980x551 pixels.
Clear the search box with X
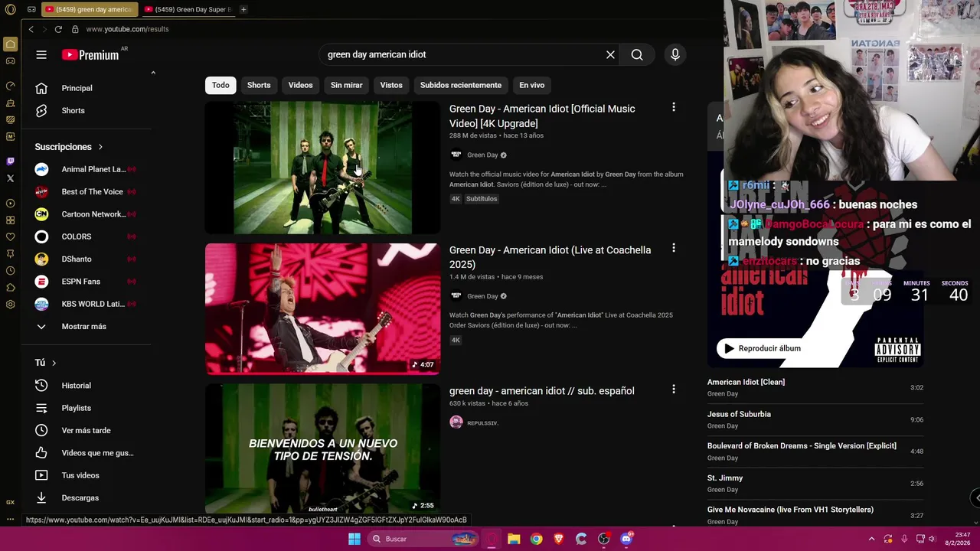[x=610, y=54]
